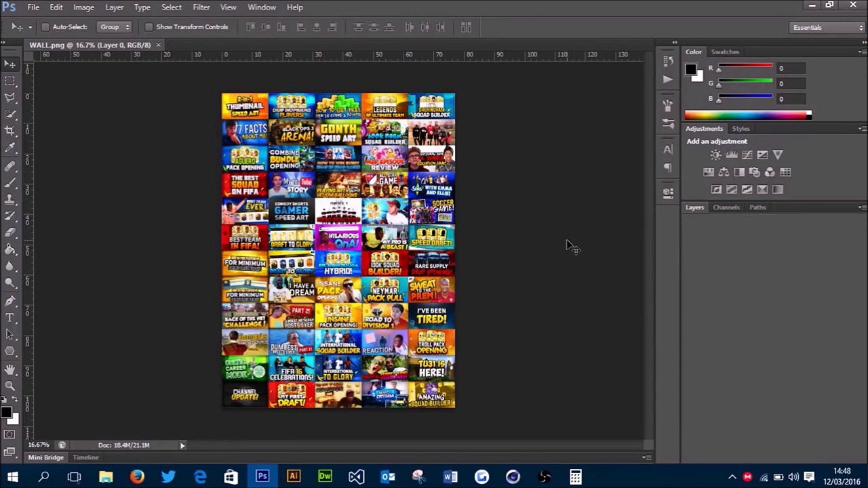Open the Essentials workspace dropdown

pyautogui.click(x=827, y=28)
